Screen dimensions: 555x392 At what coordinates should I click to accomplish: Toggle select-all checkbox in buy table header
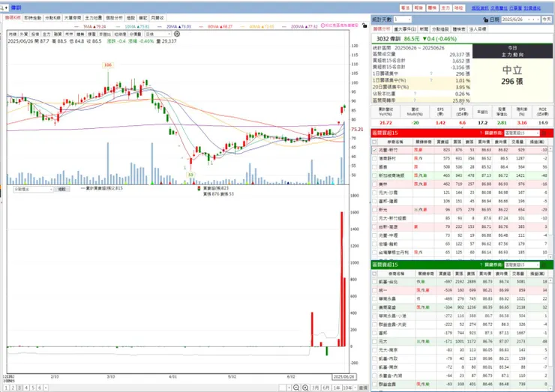tap(374, 142)
